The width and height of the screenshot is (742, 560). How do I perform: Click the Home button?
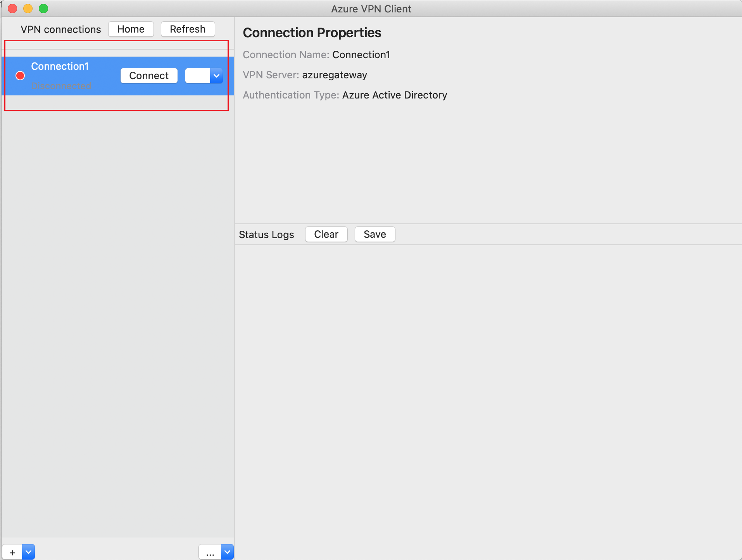tap(131, 29)
